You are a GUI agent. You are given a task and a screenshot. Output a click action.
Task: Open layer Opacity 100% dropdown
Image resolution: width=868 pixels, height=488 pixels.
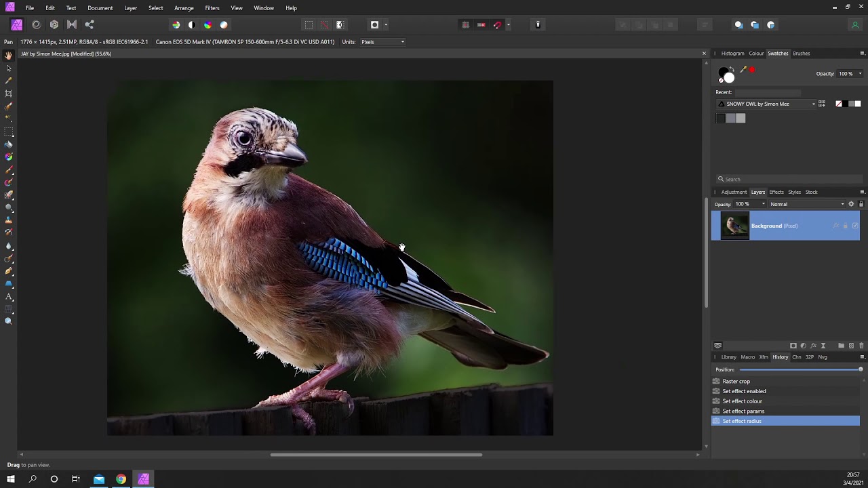(749, 204)
